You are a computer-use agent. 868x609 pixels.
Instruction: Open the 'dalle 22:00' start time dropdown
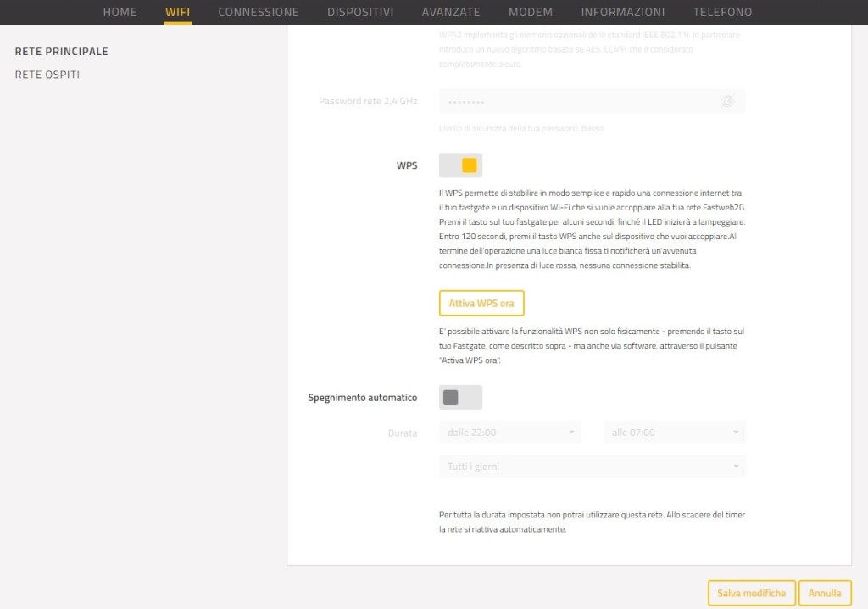point(509,433)
